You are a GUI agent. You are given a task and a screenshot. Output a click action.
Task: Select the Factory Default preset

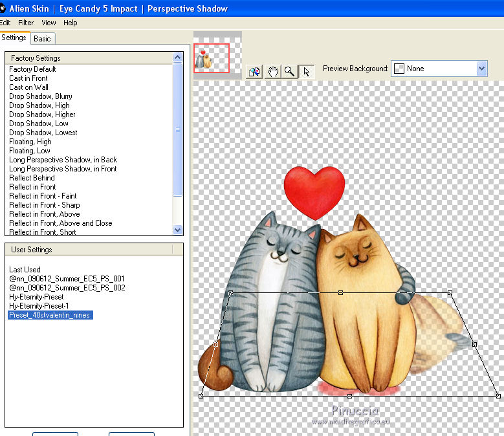[x=32, y=69]
